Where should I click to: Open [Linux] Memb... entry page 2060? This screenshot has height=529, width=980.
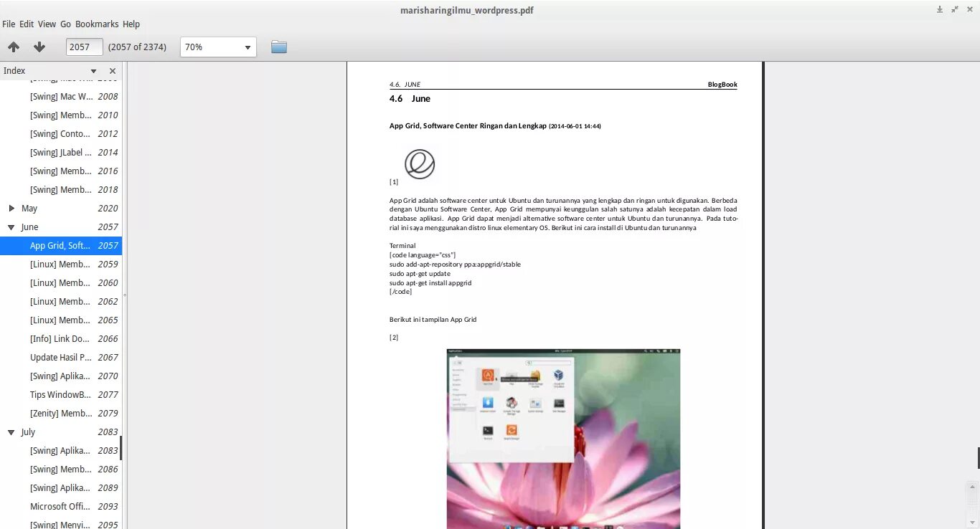point(61,283)
